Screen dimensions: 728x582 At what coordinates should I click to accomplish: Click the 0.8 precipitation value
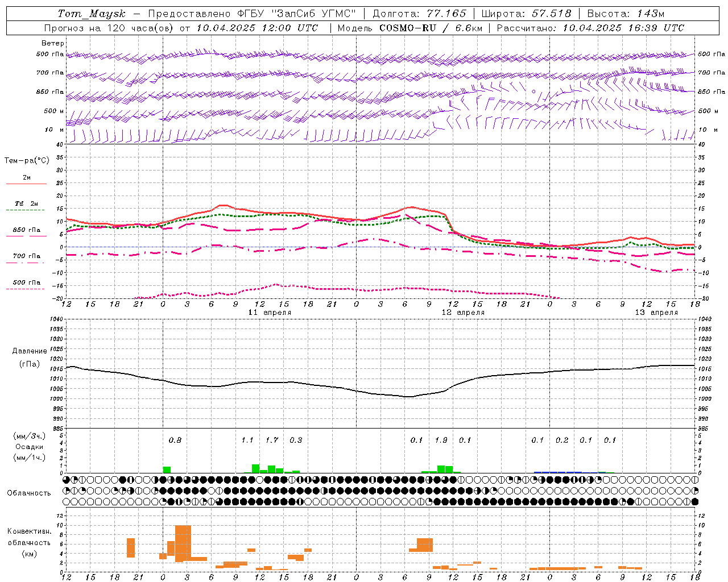pos(175,440)
